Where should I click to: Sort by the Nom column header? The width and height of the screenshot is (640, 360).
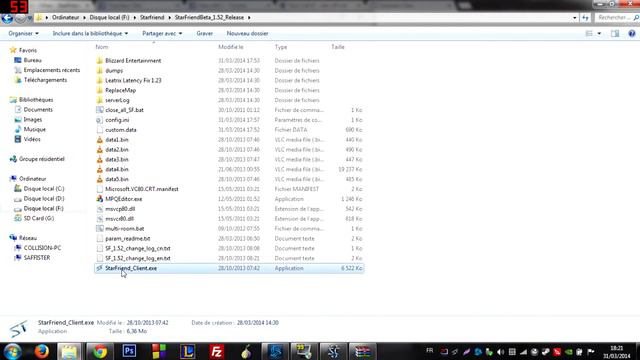[x=102, y=47]
